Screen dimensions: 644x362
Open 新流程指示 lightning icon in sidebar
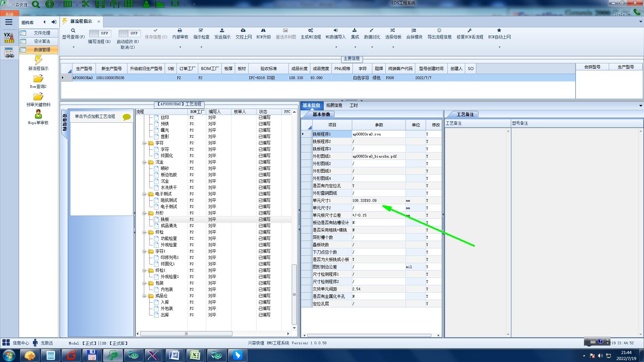point(38,60)
